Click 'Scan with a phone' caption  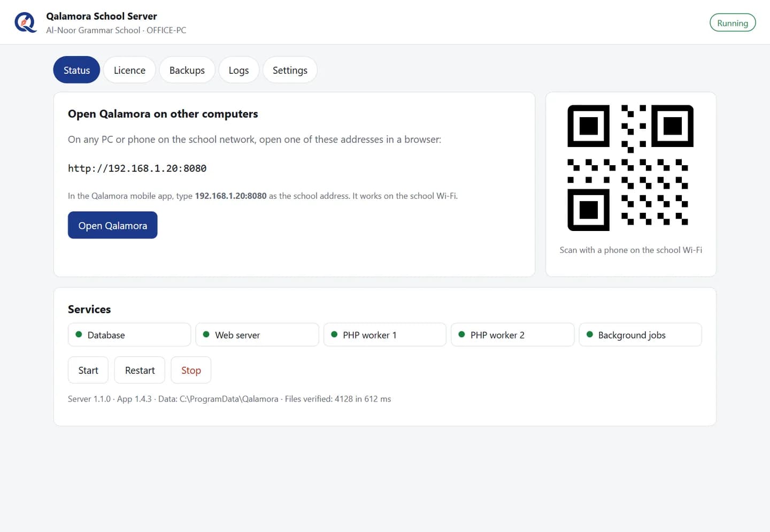(630, 250)
